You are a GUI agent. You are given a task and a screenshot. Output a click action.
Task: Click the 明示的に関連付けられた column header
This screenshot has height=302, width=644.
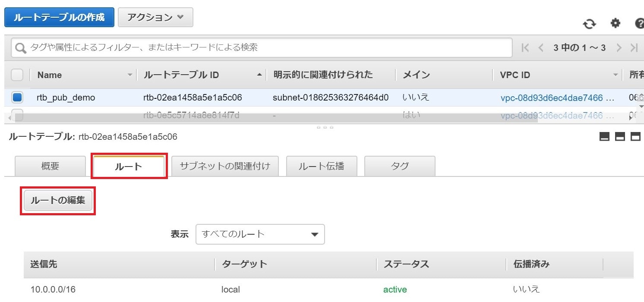click(323, 75)
